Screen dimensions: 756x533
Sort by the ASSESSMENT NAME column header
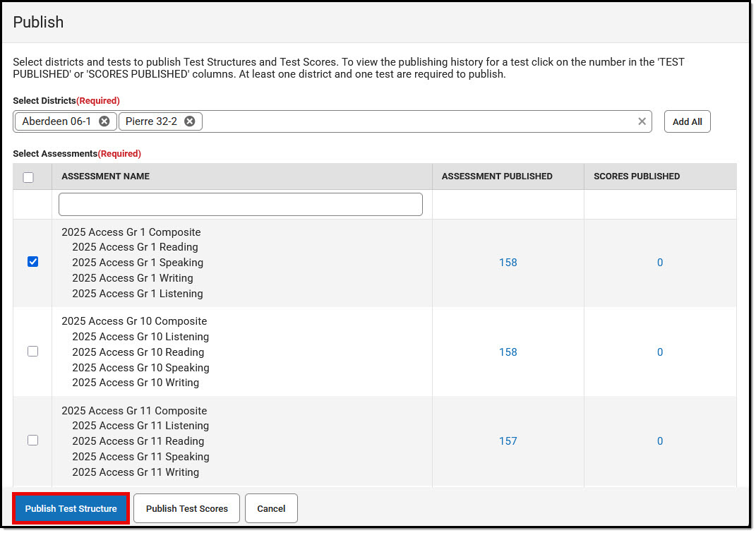(105, 176)
